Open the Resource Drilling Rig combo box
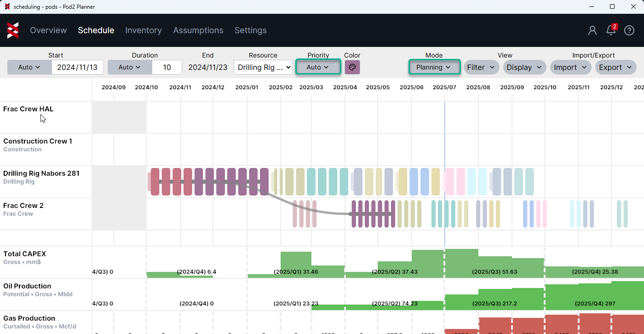Screen dimensions: 644x334 click(x=263, y=67)
